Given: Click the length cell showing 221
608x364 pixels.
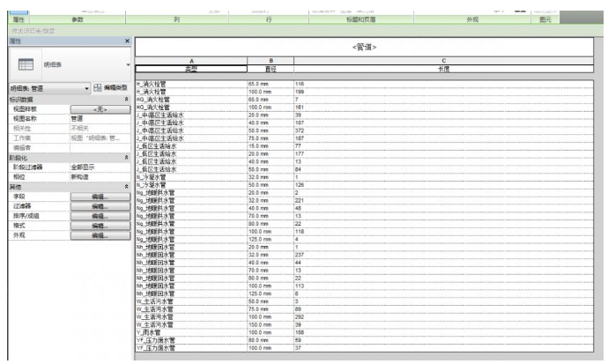Looking at the screenshot, I should (443, 200).
